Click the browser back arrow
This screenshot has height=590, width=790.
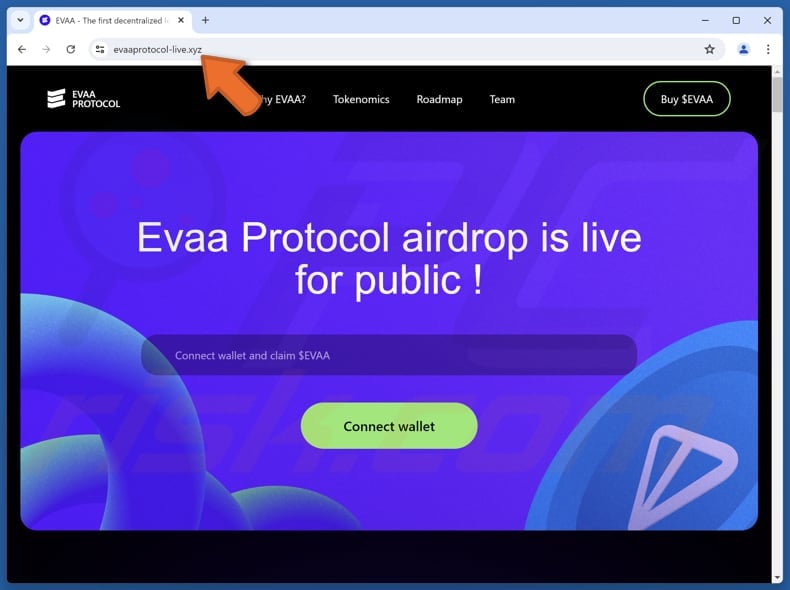(22, 49)
